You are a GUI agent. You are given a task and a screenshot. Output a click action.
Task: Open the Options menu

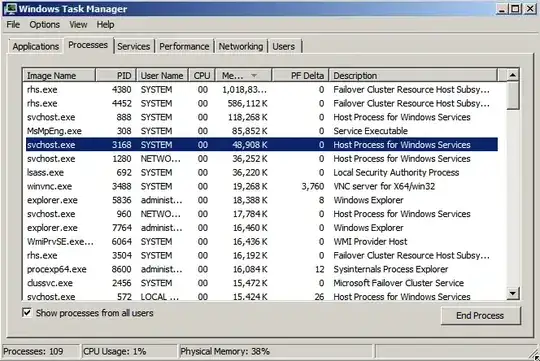tap(44, 25)
